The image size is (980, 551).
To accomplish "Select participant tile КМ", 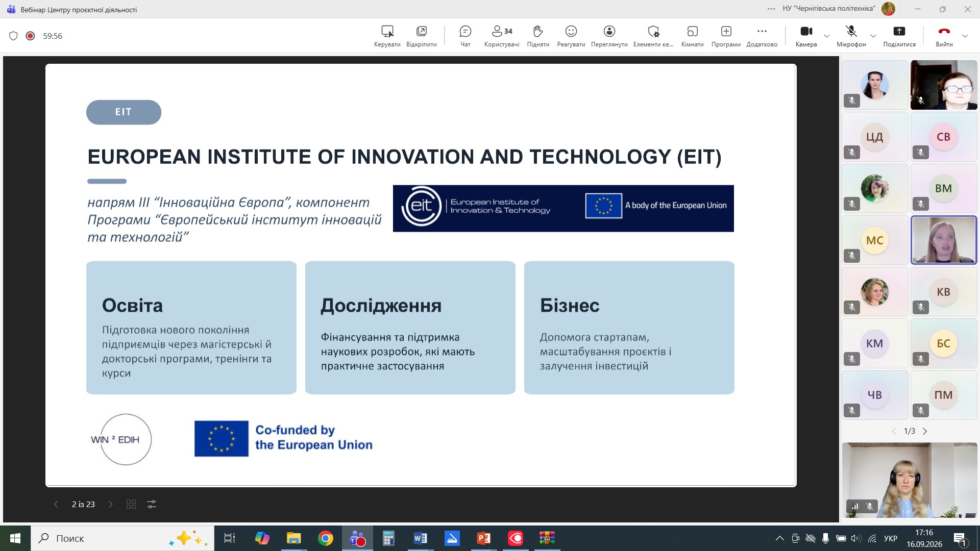I will point(875,343).
